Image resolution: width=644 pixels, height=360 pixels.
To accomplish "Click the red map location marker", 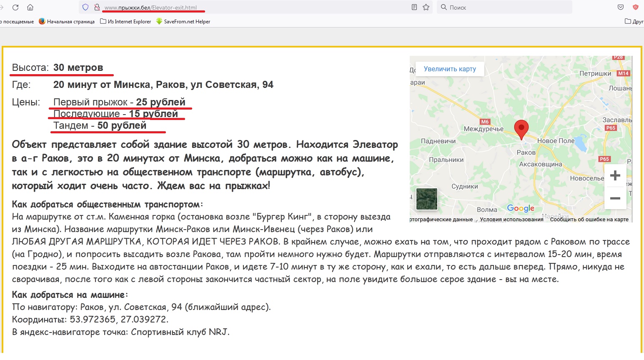I will tap(521, 128).
